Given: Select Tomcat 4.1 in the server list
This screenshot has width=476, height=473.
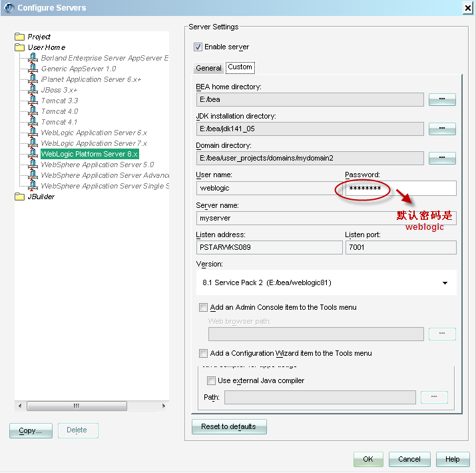Looking at the screenshot, I should point(59,122).
